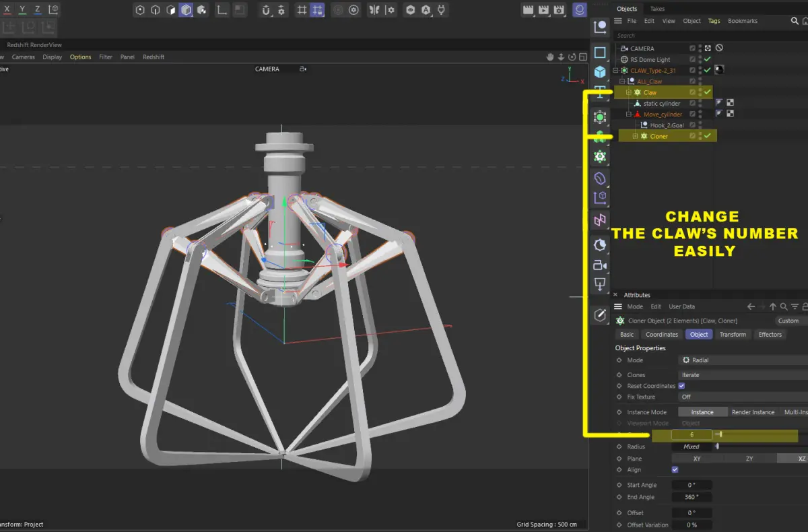
Task: Click the edit pen hexagon sidebar icon
Action: pos(600,314)
